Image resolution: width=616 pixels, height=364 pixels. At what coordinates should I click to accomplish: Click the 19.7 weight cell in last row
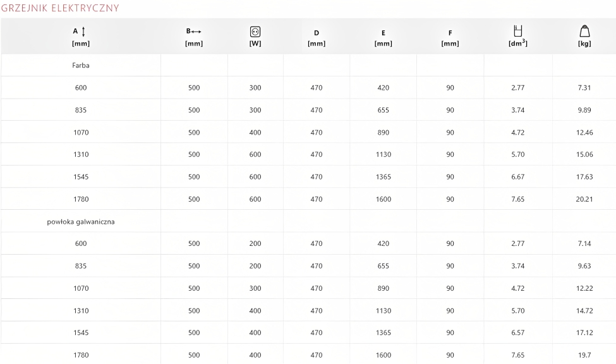[584, 355]
